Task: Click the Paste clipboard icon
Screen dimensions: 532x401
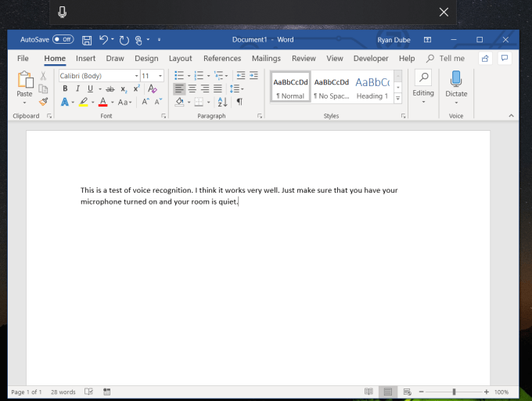Action: [25, 79]
